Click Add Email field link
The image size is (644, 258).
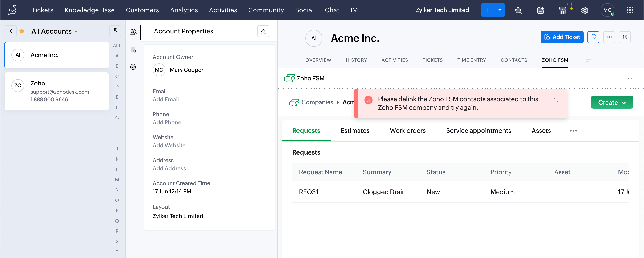click(165, 99)
